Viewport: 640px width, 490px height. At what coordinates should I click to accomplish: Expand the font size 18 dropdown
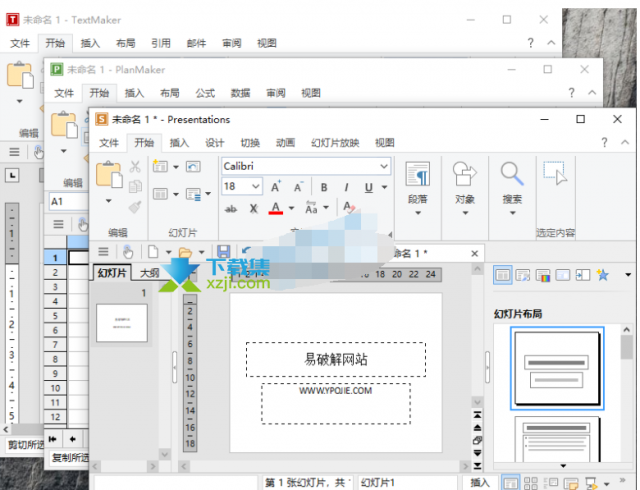point(255,187)
